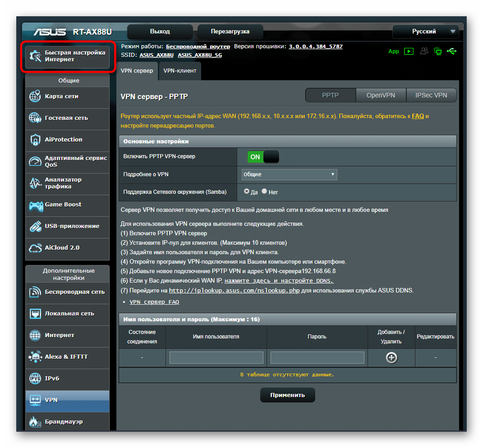Open the AiCloud 2.0 cloud icon
Viewport: 483px width, 448px height.
click(x=35, y=248)
